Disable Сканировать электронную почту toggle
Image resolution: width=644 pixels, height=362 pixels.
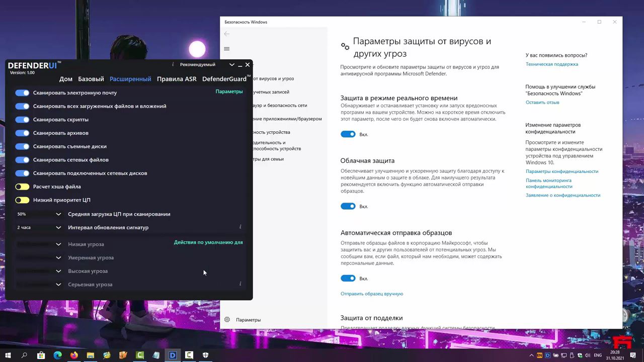22,93
